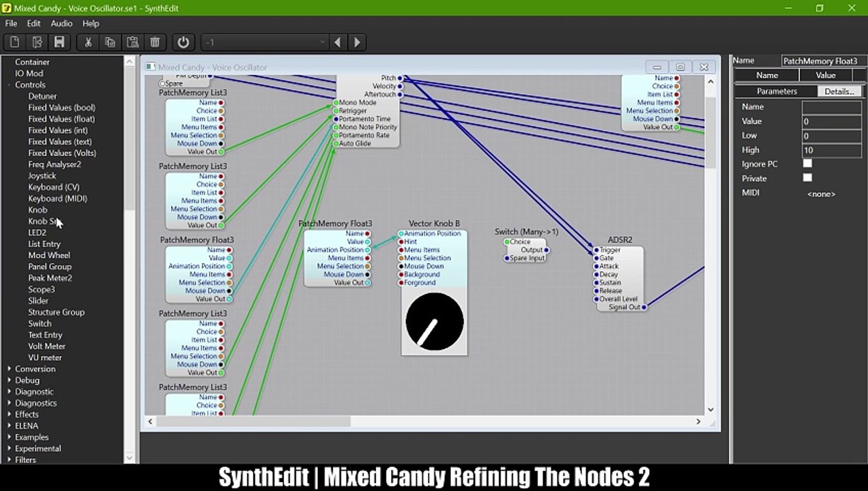Enable the Ignore PC checkbox
Image resolution: width=868 pixels, height=491 pixels.
point(807,164)
